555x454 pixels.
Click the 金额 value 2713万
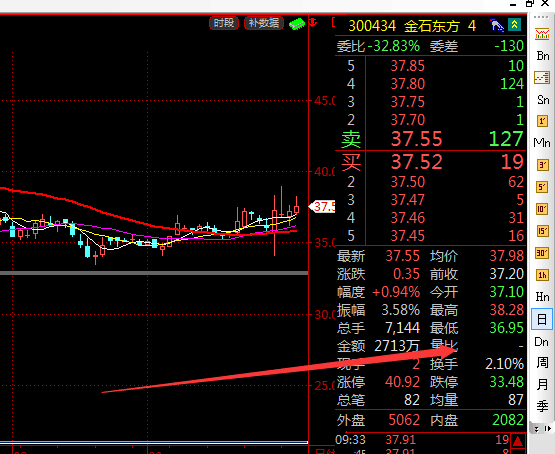coord(397,346)
